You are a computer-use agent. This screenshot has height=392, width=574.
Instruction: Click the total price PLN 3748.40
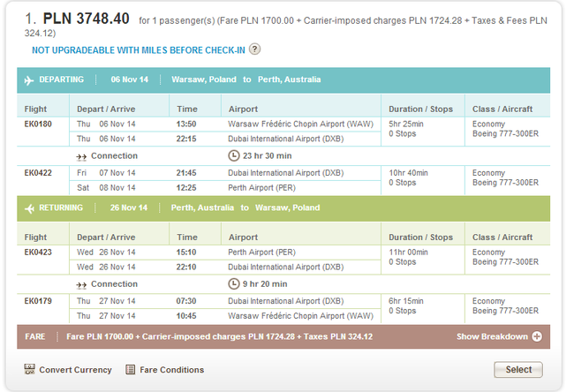tap(88, 19)
